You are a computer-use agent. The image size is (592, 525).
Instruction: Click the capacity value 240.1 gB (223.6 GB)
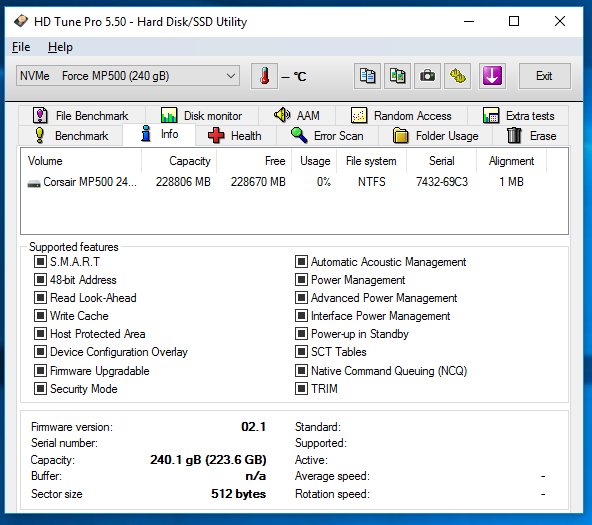(208, 459)
